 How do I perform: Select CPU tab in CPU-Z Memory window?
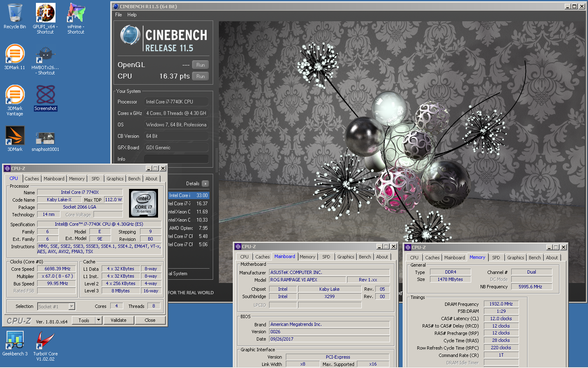[x=414, y=258]
